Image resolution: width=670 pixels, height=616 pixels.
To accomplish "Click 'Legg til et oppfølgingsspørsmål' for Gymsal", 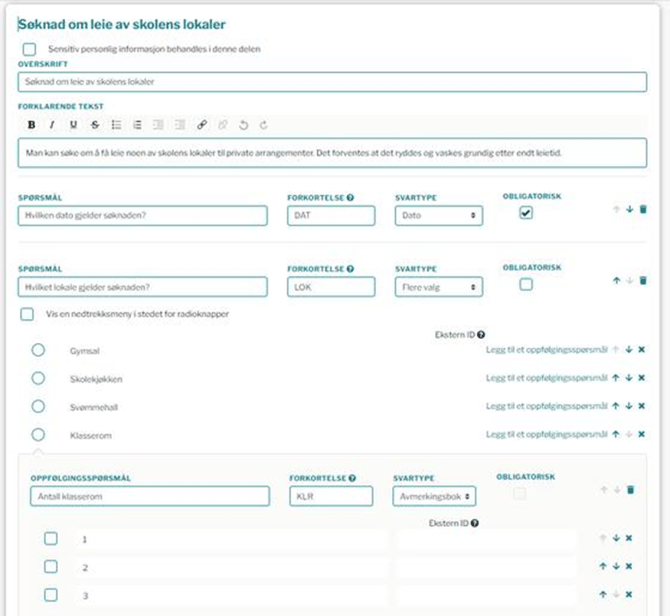I will (546, 349).
